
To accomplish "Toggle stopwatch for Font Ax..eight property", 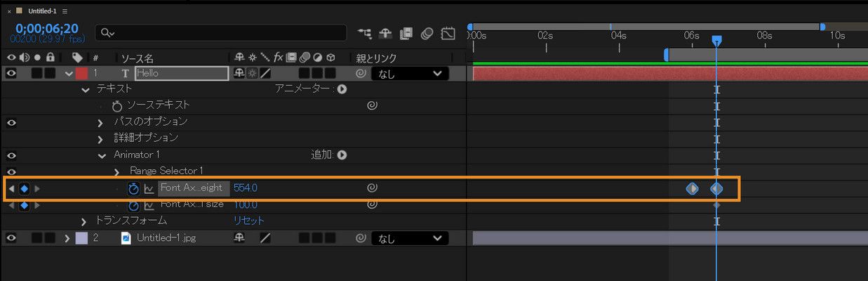I will (x=134, y=188).
